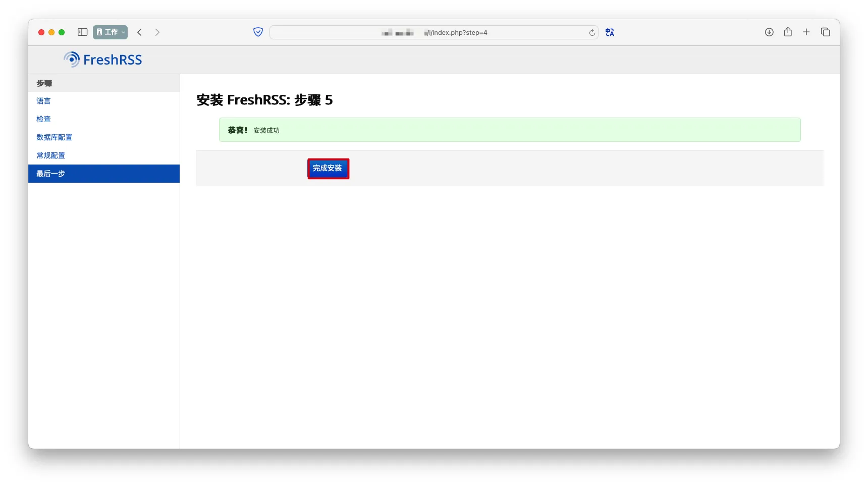This screenshot has width=868, height=486.
Task: Go forward to the next page
Action: [x=157, y=32]
